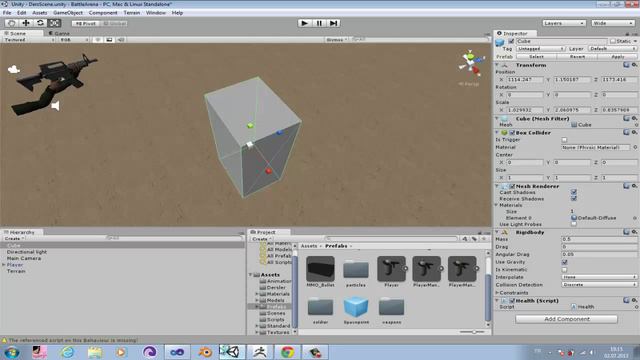This screenshot has width=640, height=360.
Task: Select the Move tool
Action: [x=26, y=23]
